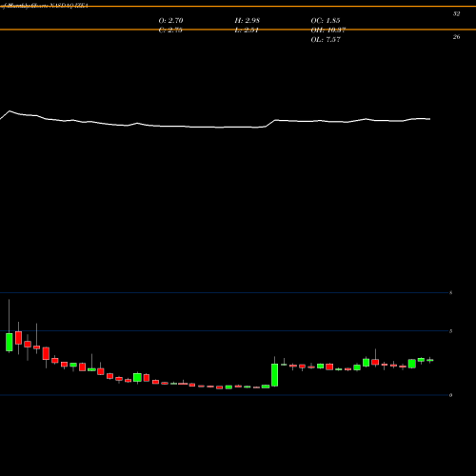
Task: Click the close price value "C: 2.75"
Action: pyautogui.click(x=170, y=30)
